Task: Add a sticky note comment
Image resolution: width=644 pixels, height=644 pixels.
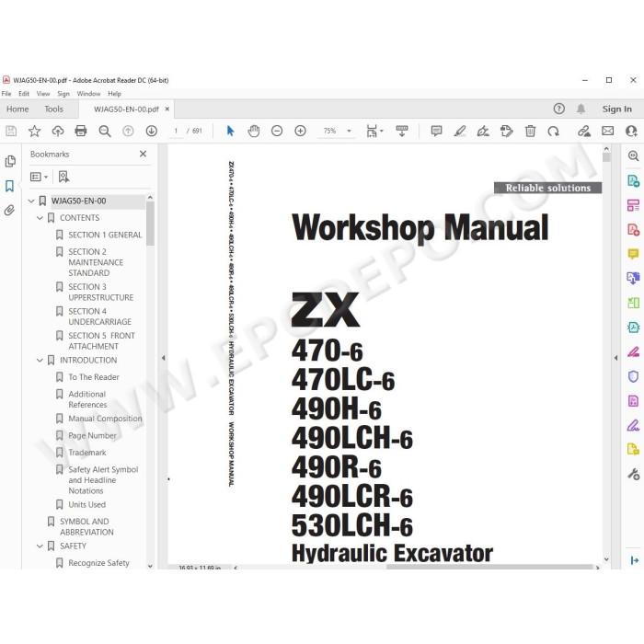Action: [436, 131]
